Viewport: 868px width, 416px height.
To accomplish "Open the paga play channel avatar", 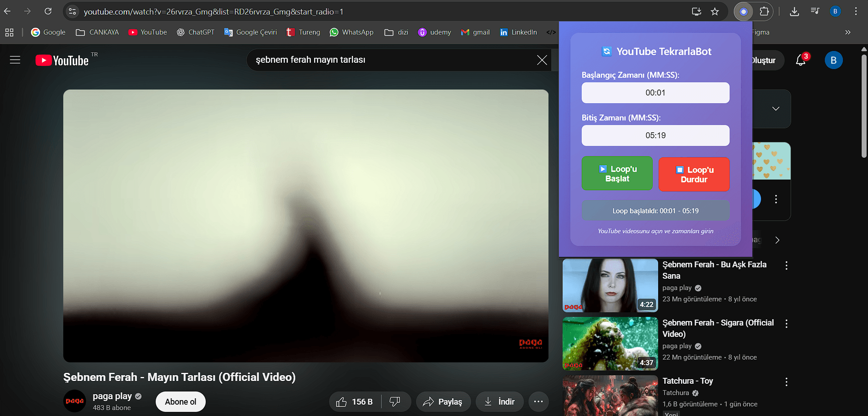I will (x=75, y=401).
